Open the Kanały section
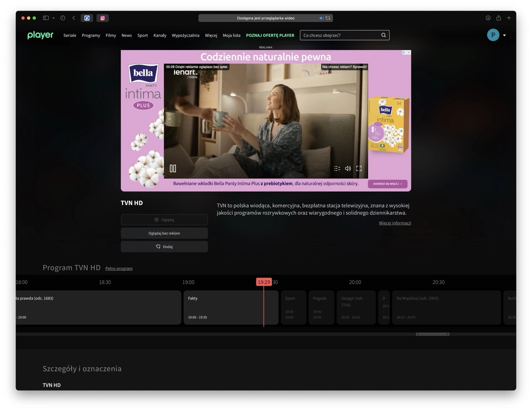This screenshot has width=532, height=411. pos(160,35)
